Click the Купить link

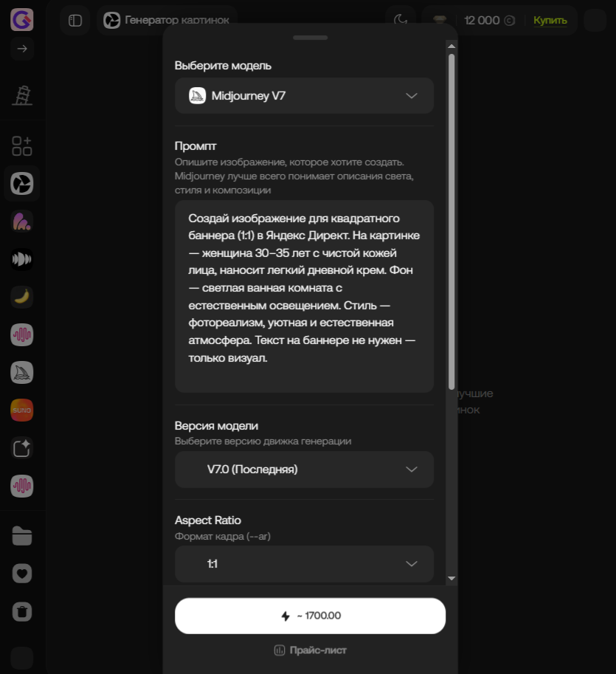tap(550, 20)
